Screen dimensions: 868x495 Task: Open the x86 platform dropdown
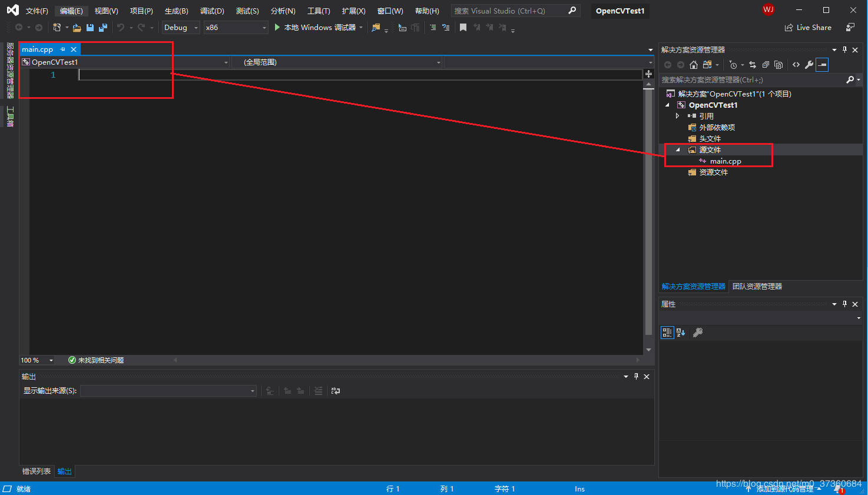pos(236,28)
